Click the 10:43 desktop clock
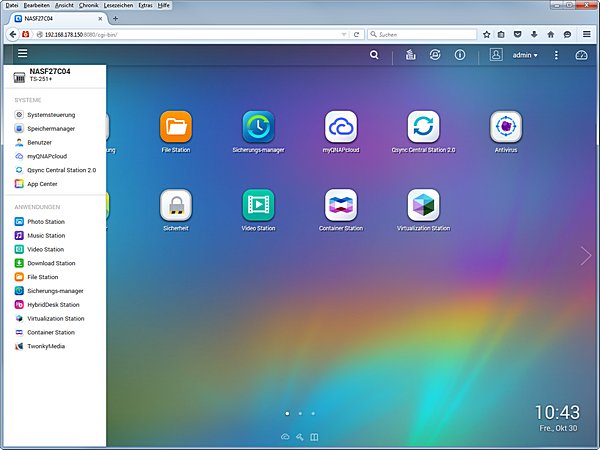 (558, 412)
